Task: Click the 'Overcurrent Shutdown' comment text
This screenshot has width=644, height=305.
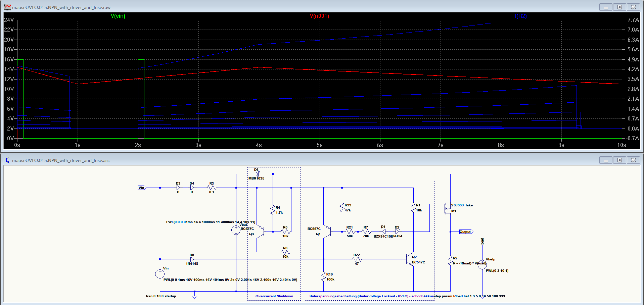Action: coord(274,296)
